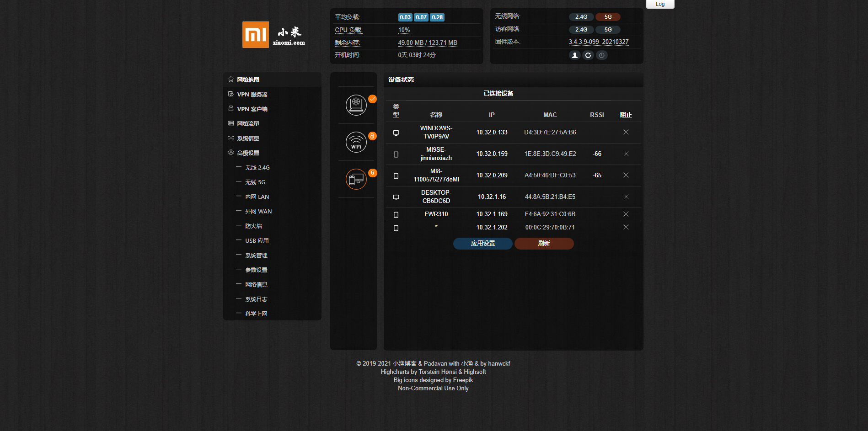The height and width of the screenshot is (431, 868).
Task: Block device WINDOWS-TV0P9AV with its X
Action: coord(626,132)
